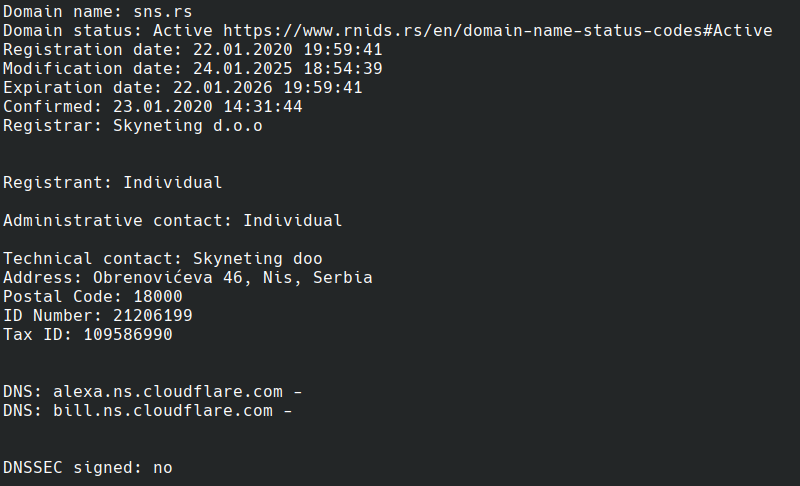
Task: Click alexa.ns.cloudflare.com nameserver entry
Action: pos(167,392)
